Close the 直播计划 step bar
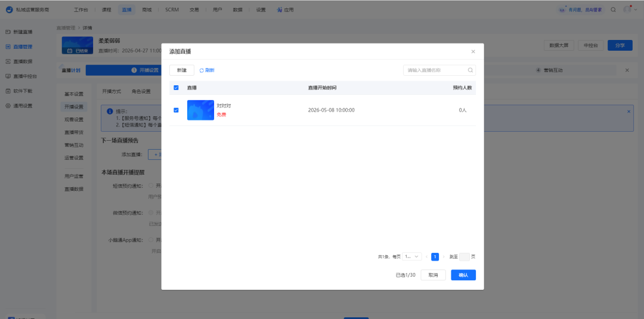Viewport: 644px width, 319px height. 627,70
